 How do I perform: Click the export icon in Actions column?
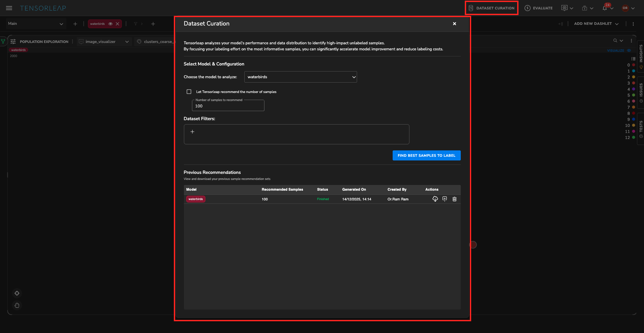(x=445, y=199)
